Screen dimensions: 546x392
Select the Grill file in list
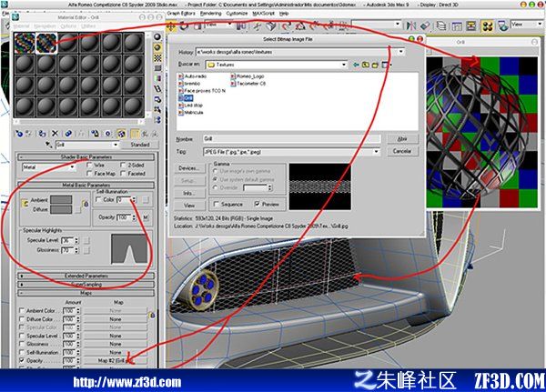pos(186,98)
